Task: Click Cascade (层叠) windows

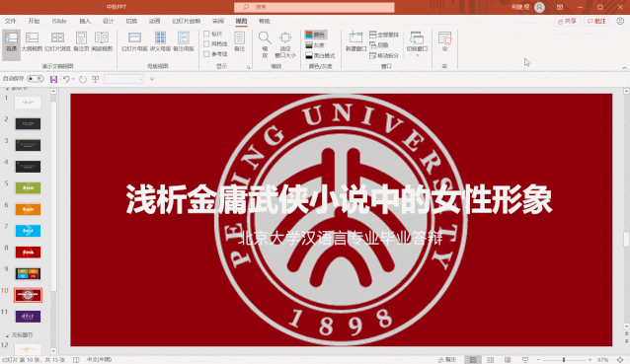Action: tap(379, 45)
